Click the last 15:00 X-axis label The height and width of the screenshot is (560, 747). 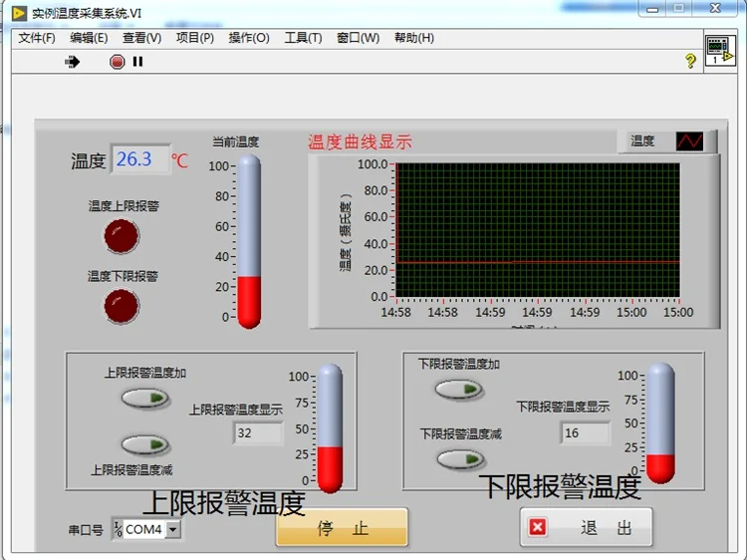point(678,313)
